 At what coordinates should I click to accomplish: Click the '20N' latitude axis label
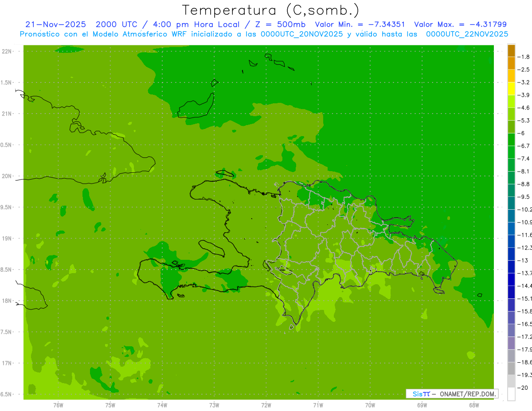point(7,176)
